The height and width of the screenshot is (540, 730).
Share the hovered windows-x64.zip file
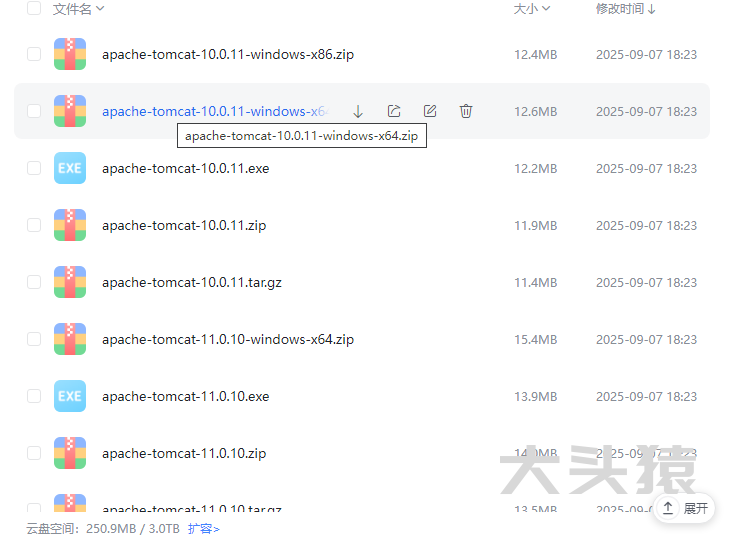pos(394,111)
